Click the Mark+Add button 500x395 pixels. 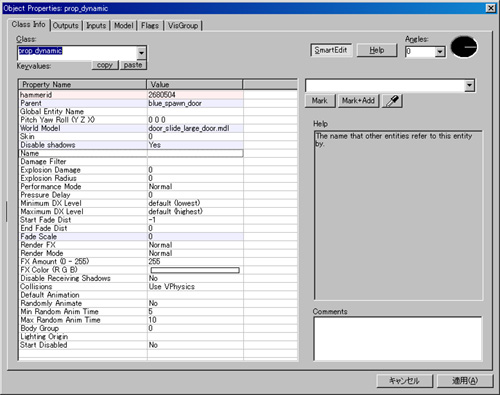tap(358, 101)
